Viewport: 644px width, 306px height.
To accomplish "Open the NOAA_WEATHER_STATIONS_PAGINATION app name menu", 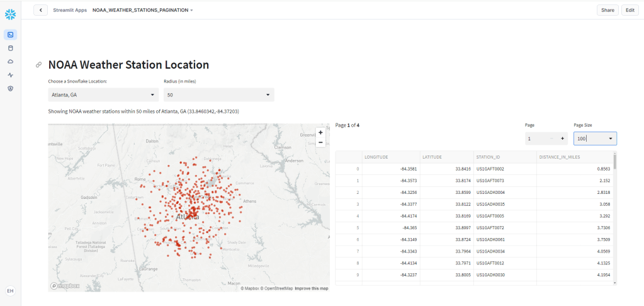I will pos(143,10).
